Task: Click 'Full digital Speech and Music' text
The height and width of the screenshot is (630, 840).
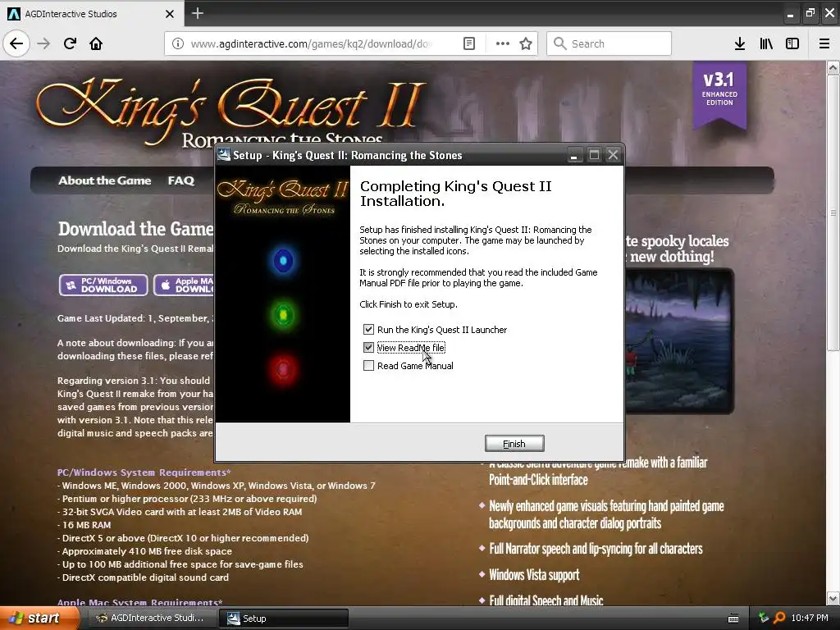Action: pos(546,600)
